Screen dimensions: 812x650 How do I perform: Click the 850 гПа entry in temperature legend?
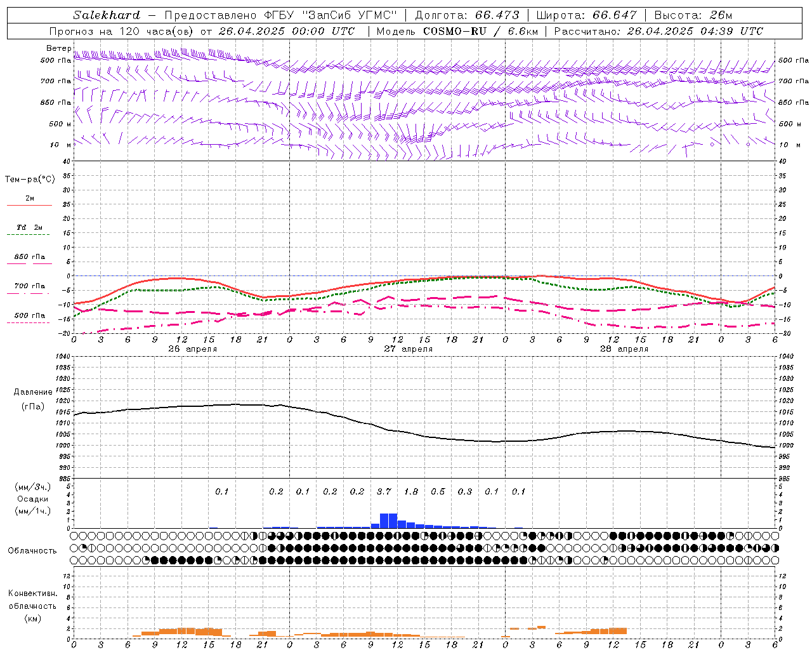pos(29,257)
